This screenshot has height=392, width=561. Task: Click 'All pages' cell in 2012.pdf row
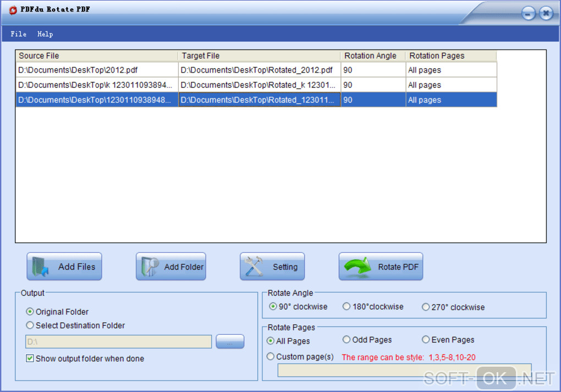tap(451, 70)
